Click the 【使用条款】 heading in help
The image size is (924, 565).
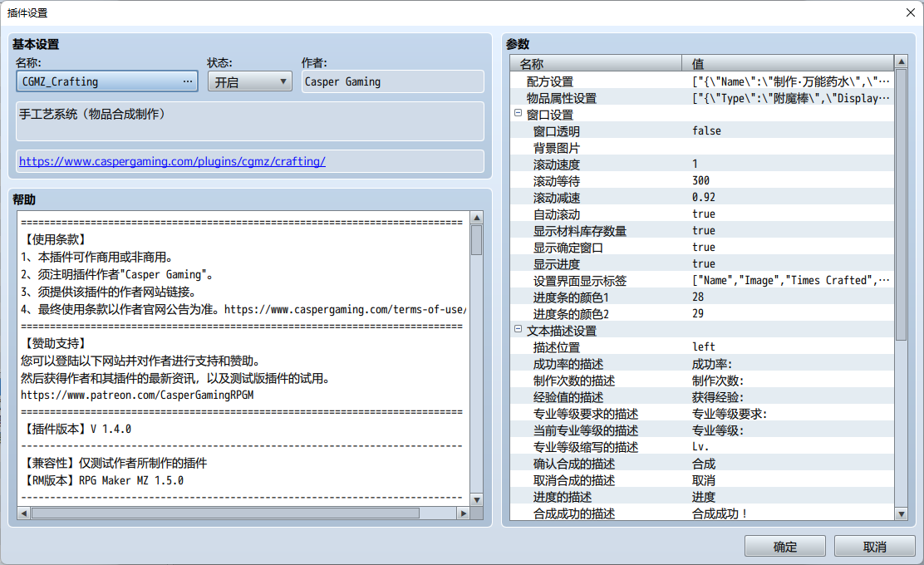[x=56, y=239]
